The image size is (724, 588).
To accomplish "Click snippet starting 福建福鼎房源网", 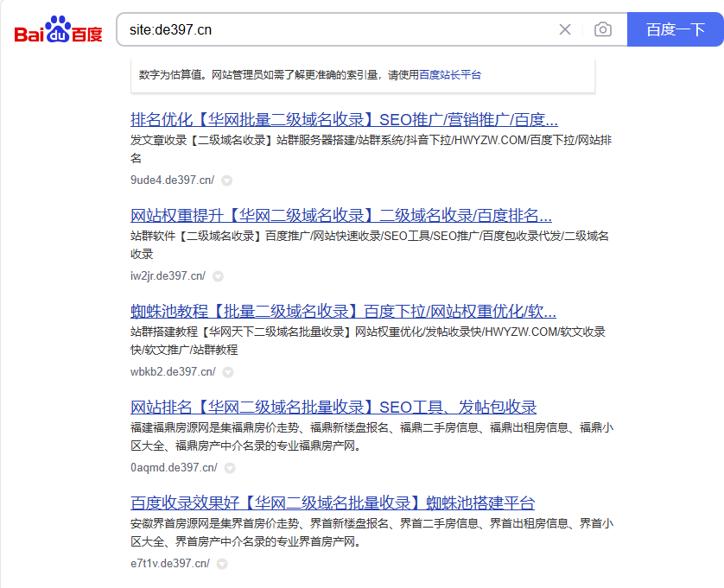I will tap(372, 437).
